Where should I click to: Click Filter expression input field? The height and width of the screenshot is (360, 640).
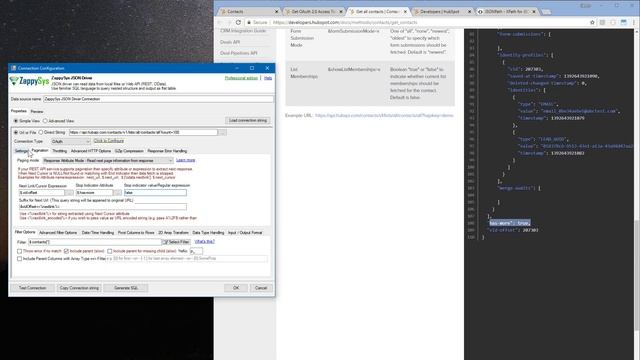pos(95,242)
